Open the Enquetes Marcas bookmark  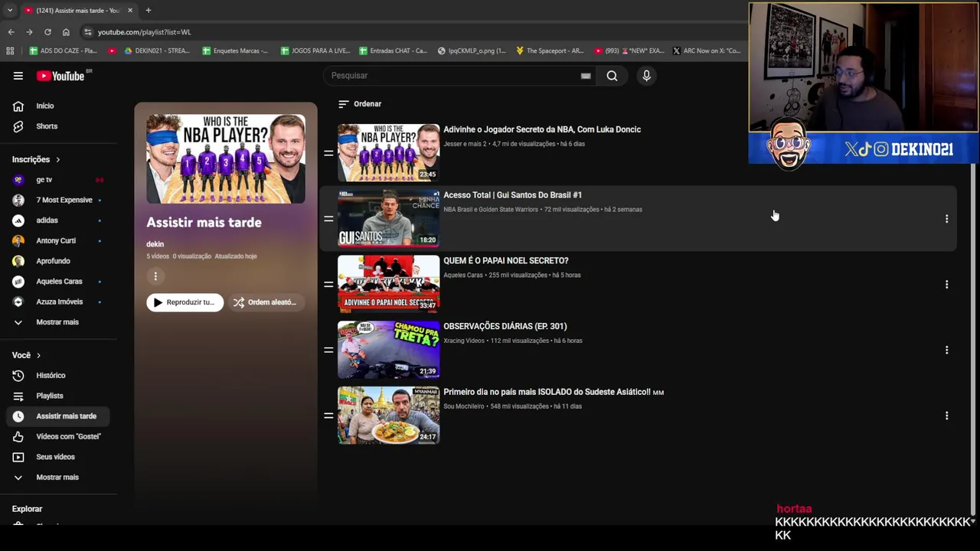(x=235, y=51)
